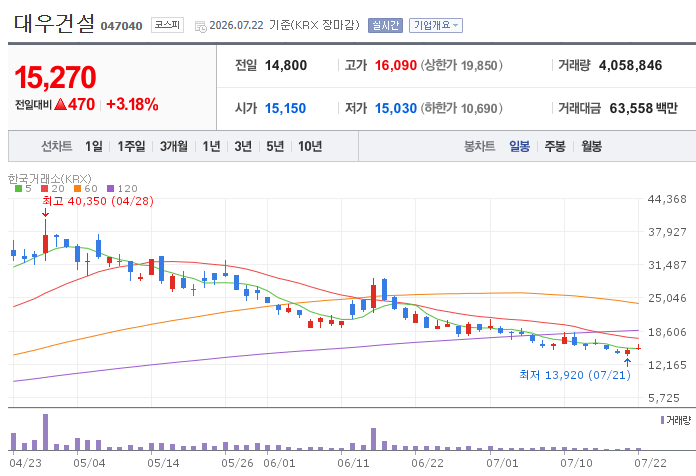The width and height of the screenshot is (696, 476).
Task: Click the 거래대금 value 63,558 백만
Action: [x=644, y=108]
